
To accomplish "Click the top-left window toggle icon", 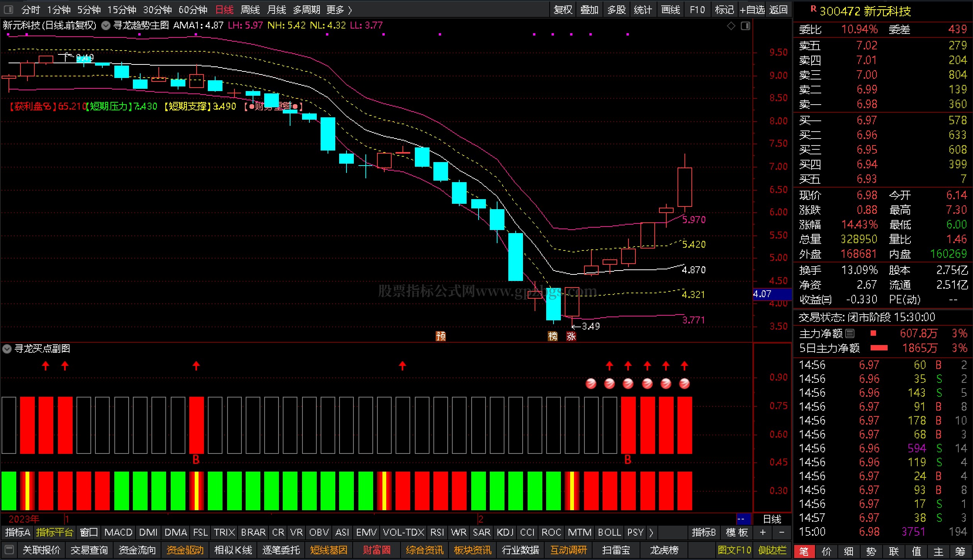I will [x=8, y=9].
